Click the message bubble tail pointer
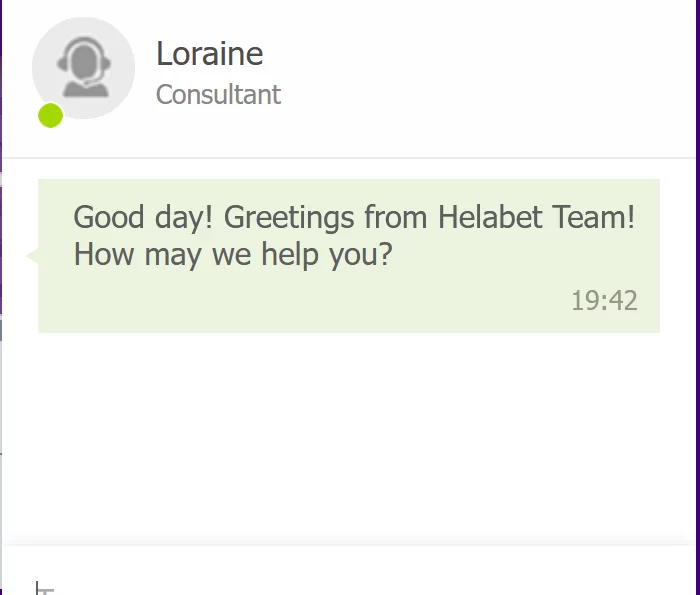The width and height of the screenshot is (700, 595). [32, 256]
